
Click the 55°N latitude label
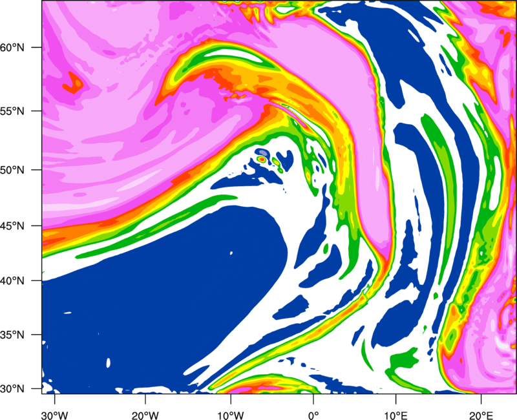[12, 111]
